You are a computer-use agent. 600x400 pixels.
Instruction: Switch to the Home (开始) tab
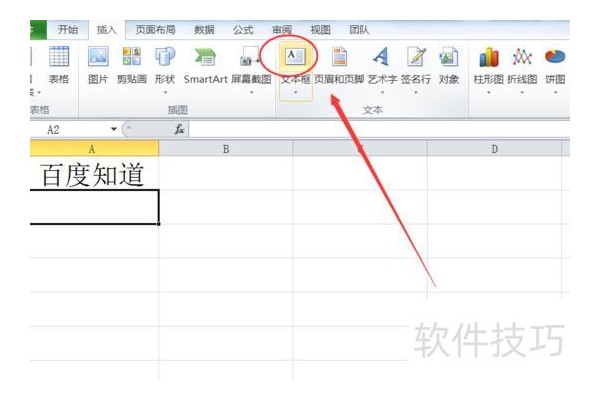coord(68,29)
